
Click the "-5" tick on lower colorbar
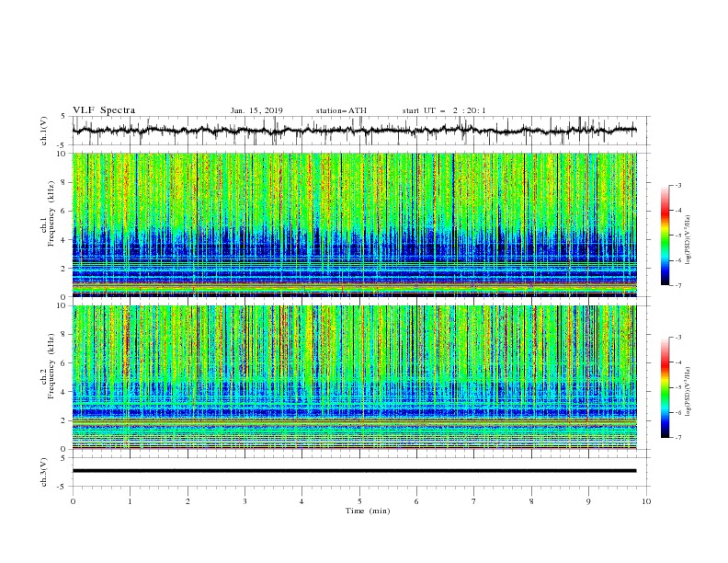point(677,387)
